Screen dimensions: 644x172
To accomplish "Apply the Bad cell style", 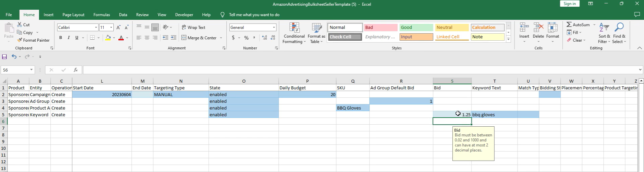I will click(380, 27).
